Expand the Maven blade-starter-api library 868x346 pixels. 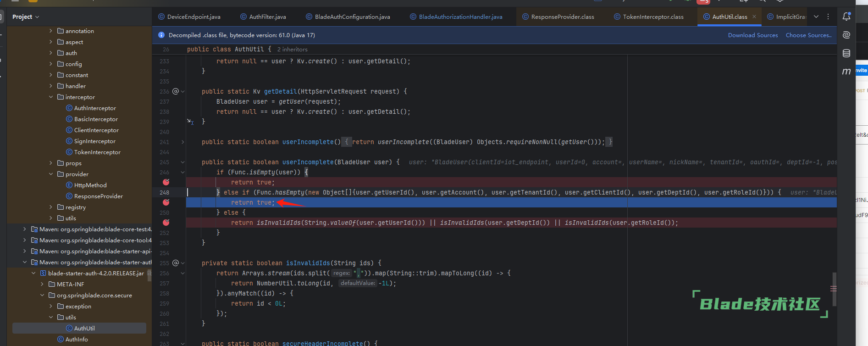tap(25, 251)
